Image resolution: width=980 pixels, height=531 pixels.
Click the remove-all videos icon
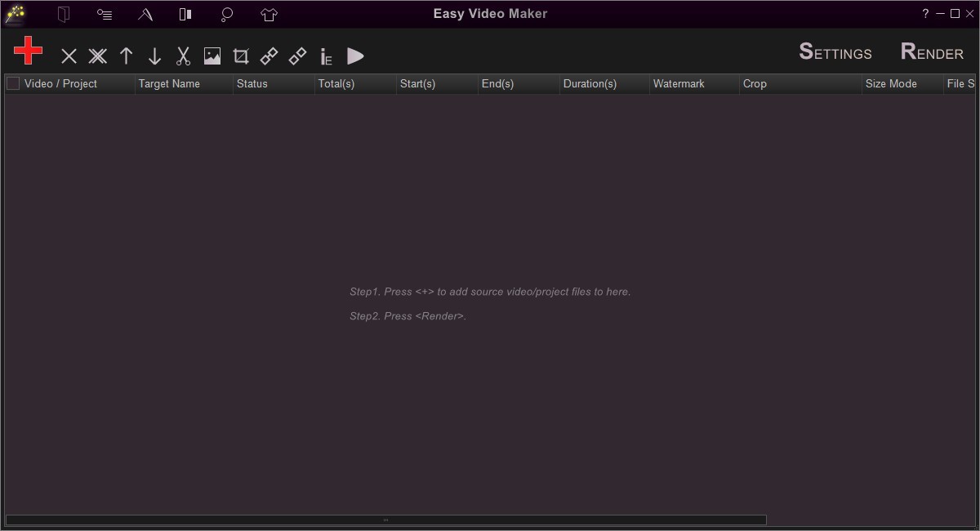[97, 56]
